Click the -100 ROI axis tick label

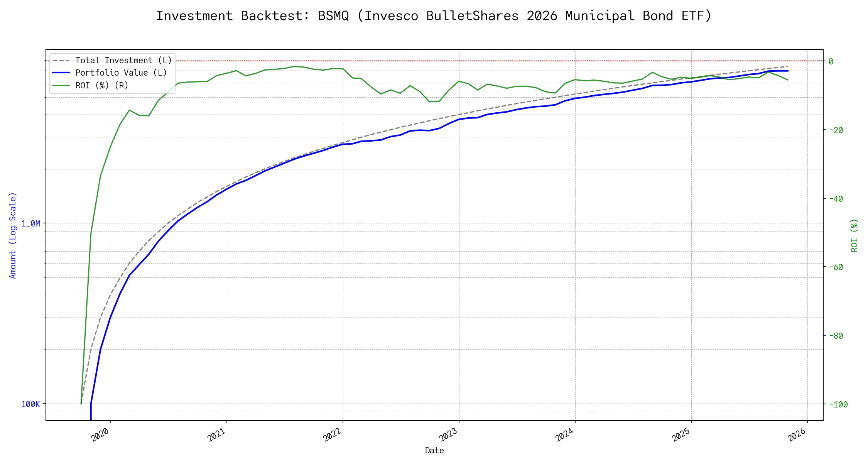coord(838,404)
